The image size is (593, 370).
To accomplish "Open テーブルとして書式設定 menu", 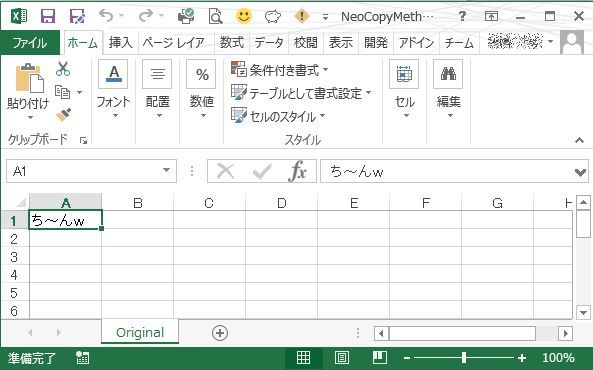I will [301, 93].
